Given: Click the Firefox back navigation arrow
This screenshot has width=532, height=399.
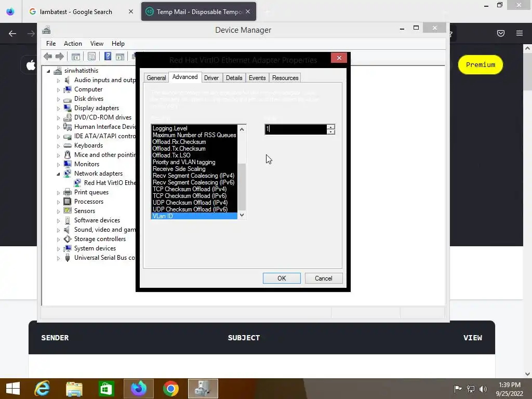Looking at the screenshot, I should pos(12,33).
